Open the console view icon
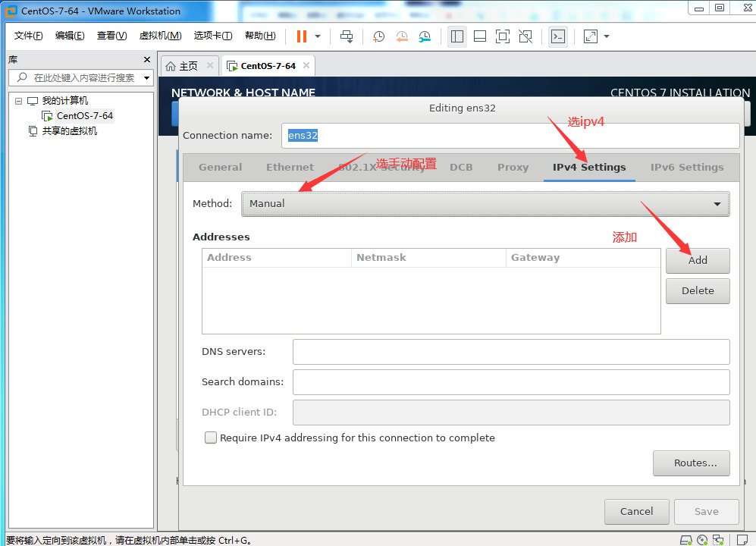This screenshot has width=756, height=546. [558, 36]
